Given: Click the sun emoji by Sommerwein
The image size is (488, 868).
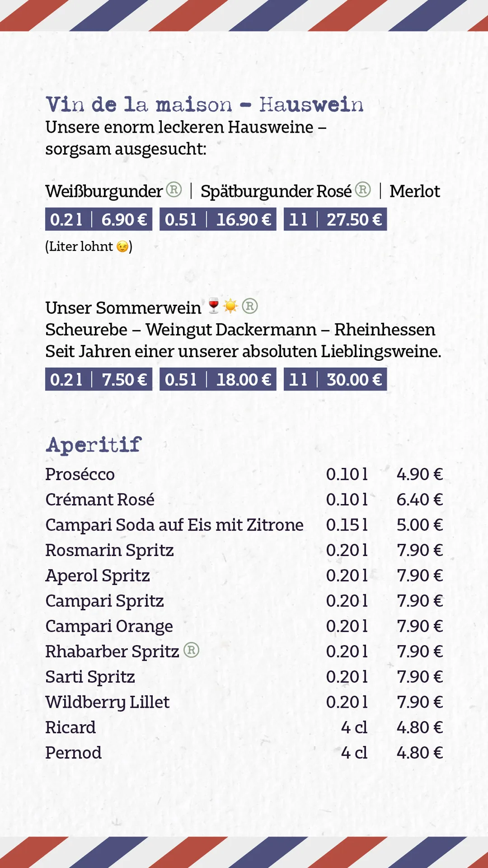Looking at the screenshot, I should click(x=230, y=306).
